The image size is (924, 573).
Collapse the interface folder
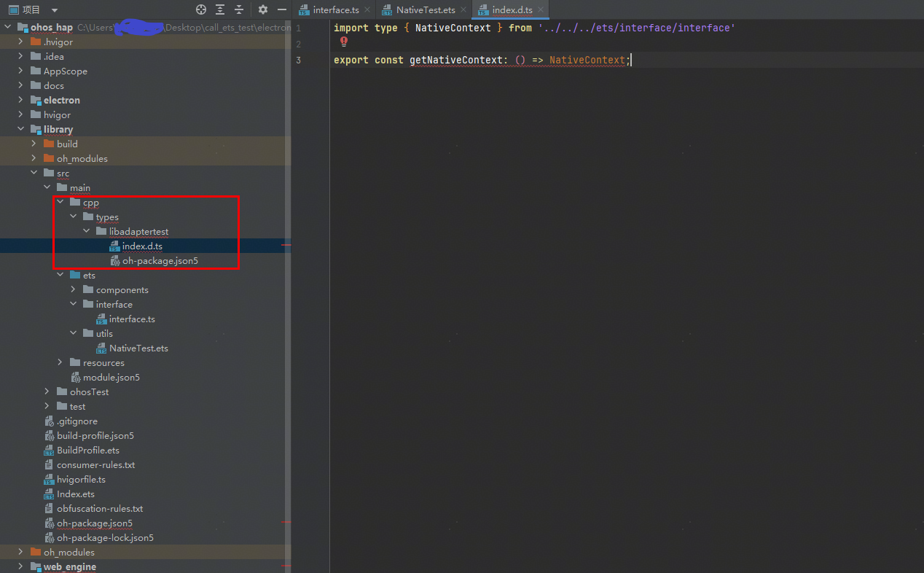74,305
